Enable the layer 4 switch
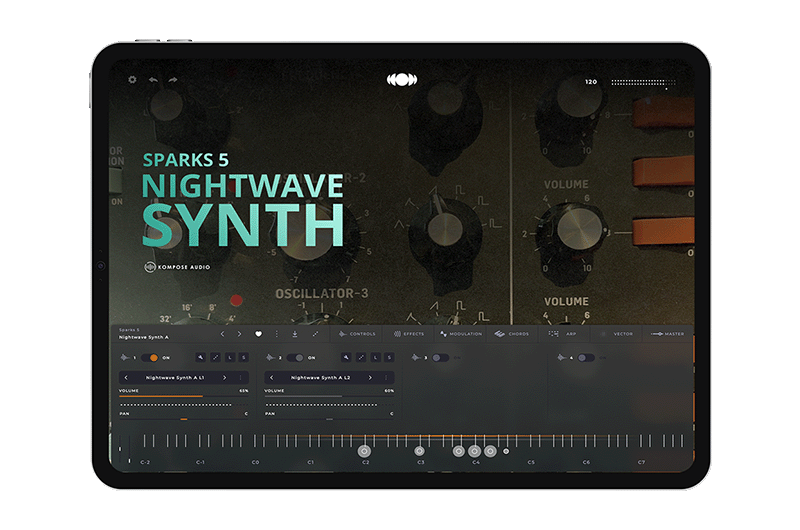 coord(585,357)
